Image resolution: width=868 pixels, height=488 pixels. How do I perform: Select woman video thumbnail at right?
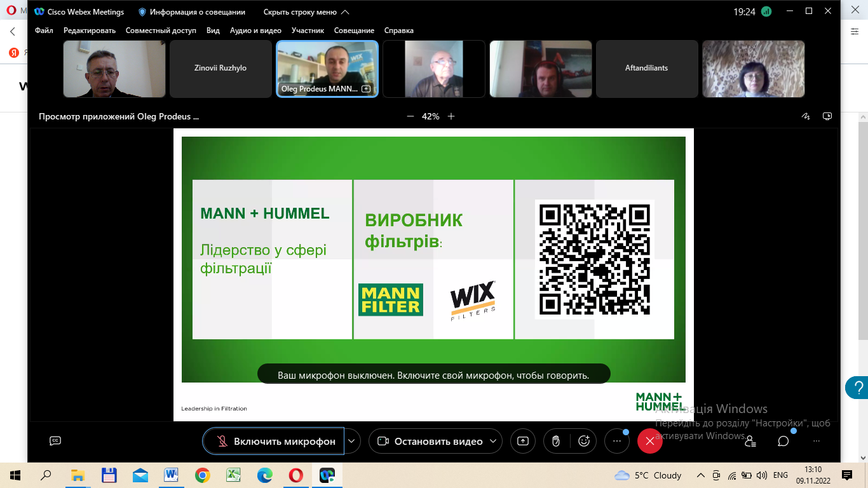click(x=754, y=69)
